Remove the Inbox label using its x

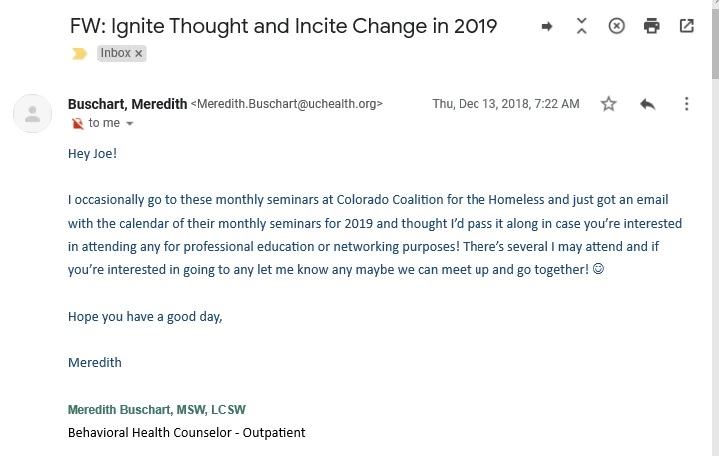pyautogui.click(x=138, y=54)
